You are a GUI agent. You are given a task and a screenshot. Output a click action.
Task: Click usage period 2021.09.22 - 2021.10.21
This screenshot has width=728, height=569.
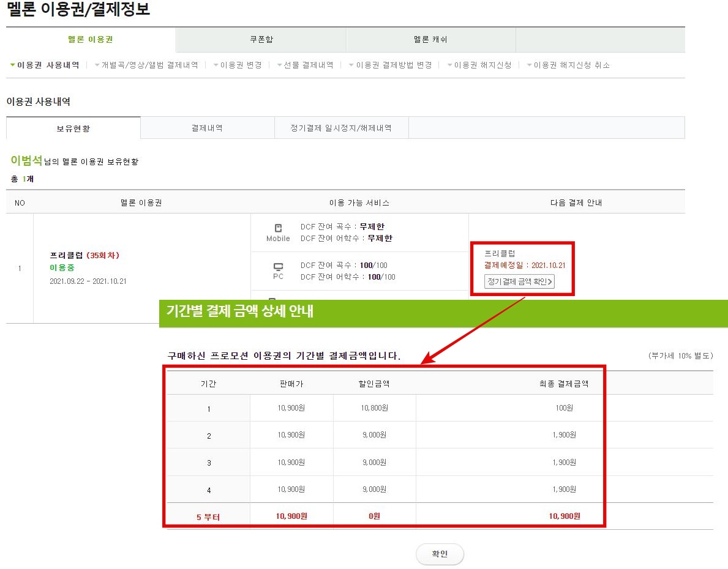[88, 281]
